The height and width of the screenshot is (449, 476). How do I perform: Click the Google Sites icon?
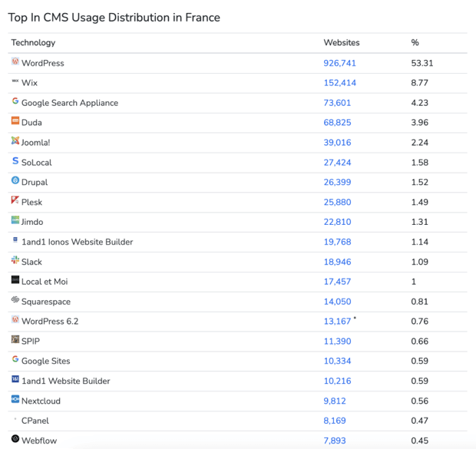pyautogui.click(x=15, y=359)
